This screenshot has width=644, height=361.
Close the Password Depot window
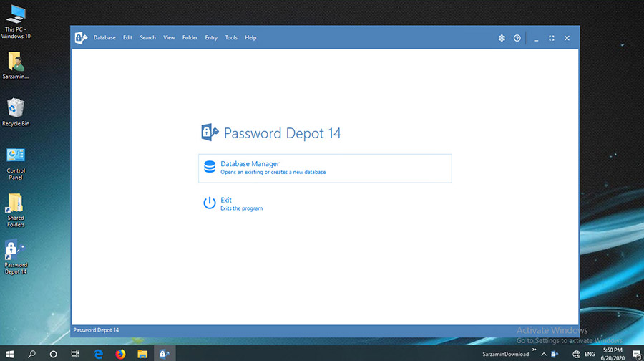tap(567, 38)
